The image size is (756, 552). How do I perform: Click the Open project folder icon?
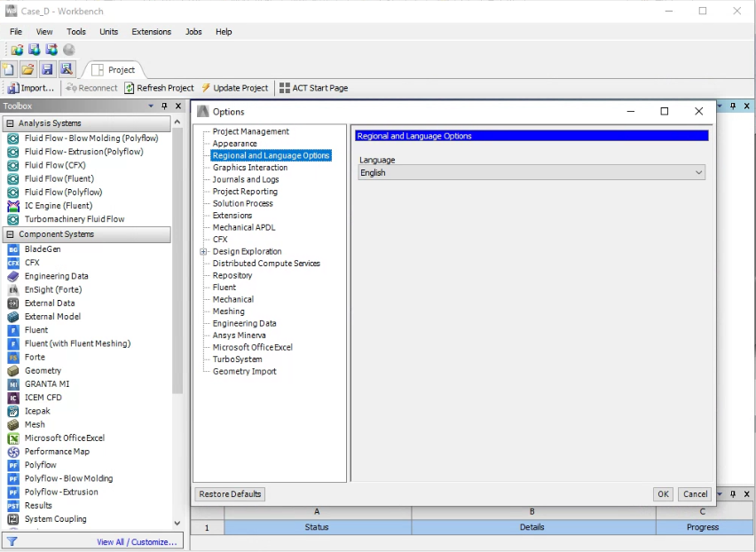[x=28, y=69]
